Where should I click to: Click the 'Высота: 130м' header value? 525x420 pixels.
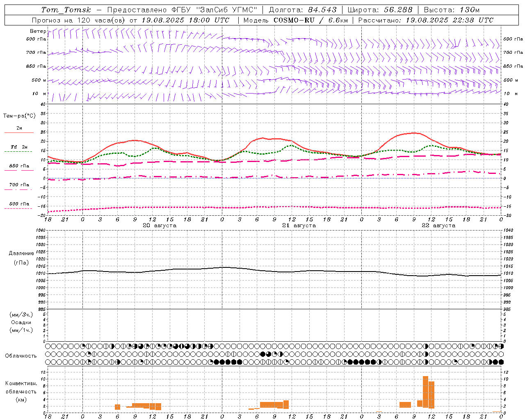[452, 10]
